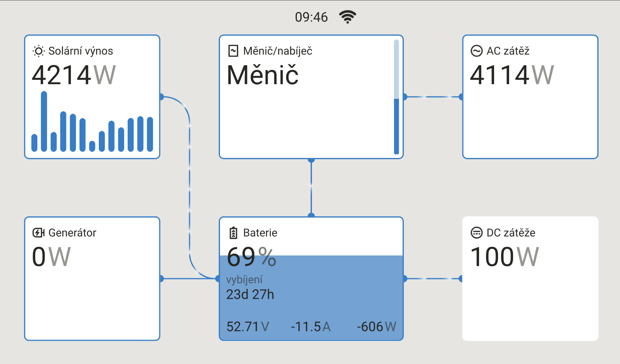Click the battery icon beside Baterie
Viewport: 620px width, 364px height.
233,233
